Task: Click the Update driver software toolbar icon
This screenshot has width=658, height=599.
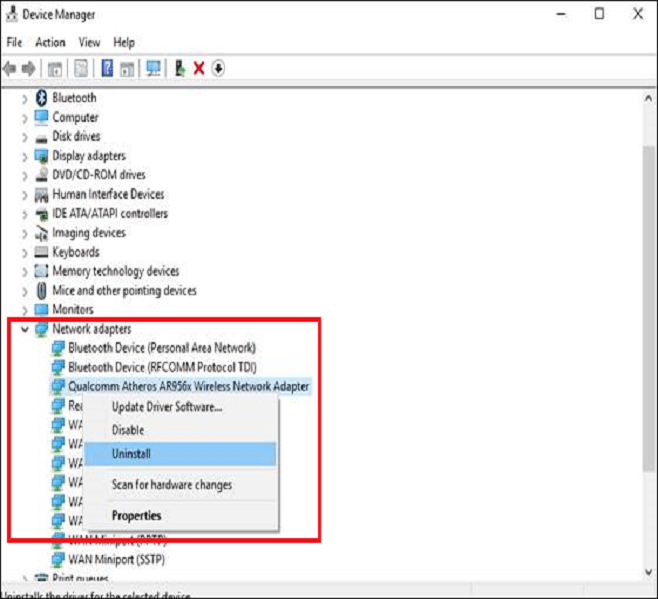Action: click(180, 68)
